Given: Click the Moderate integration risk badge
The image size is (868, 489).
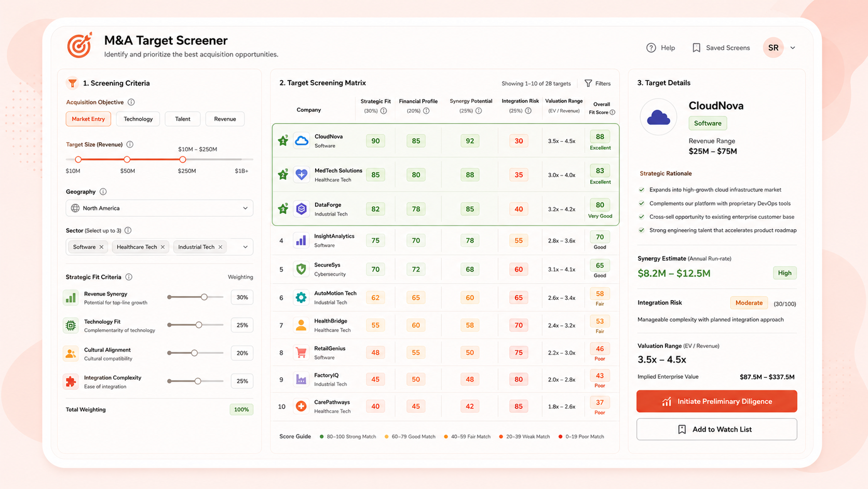Looking at the screenshot, I should (x=749, y=303).
